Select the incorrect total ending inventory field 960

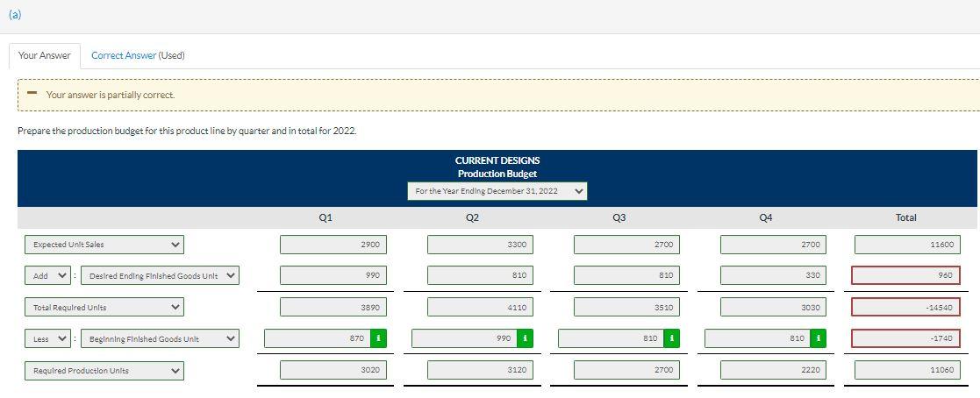click(x=906, y=275)
